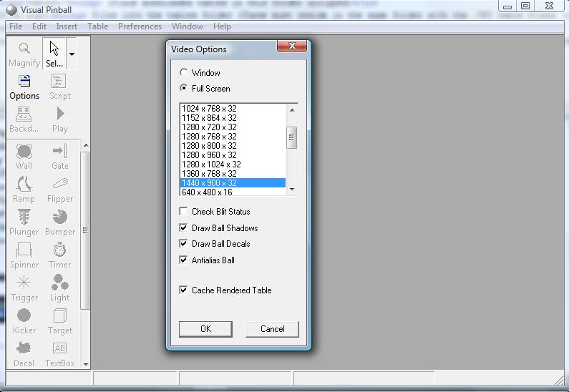Screen dimensions: 569x392
Task: Close the Video Options dialog
Action: [292, 46]
